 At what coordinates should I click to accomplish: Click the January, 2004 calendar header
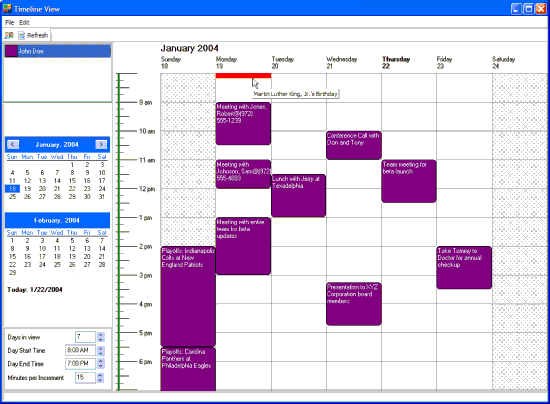pyautogui.click(x=57, y=144)
